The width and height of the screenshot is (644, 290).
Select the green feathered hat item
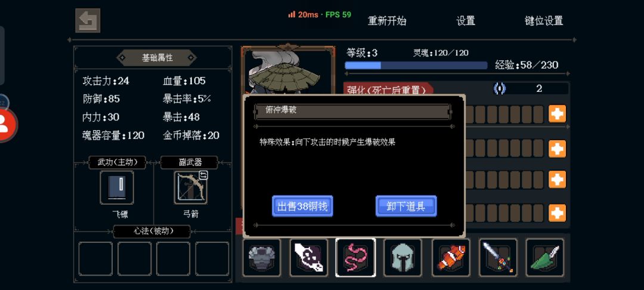(x=545, y=258)
